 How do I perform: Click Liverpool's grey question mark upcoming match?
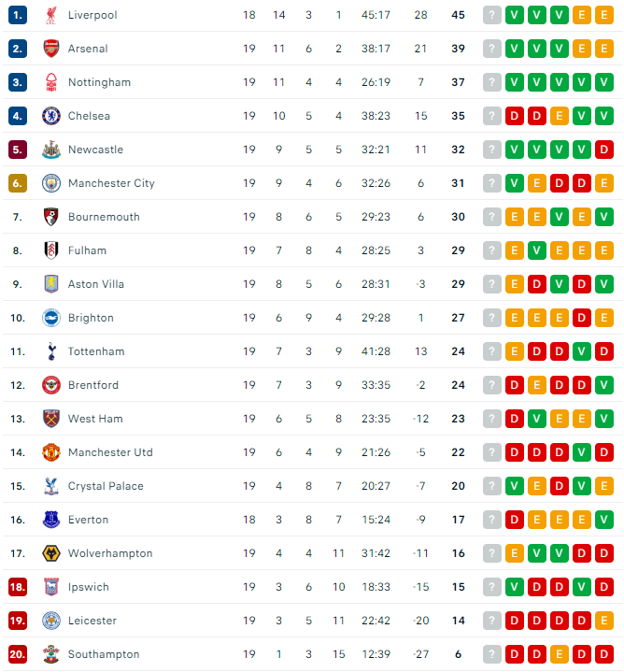click(492, 15)
